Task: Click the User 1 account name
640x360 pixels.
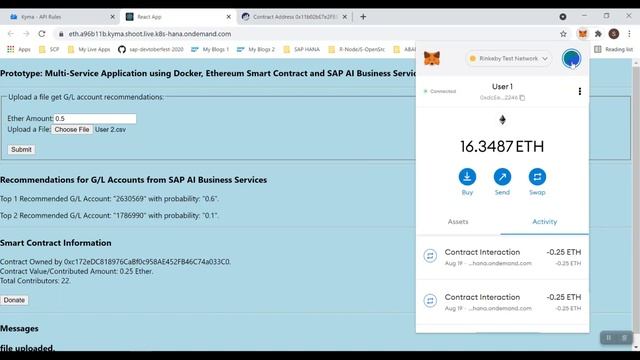Action: pyautogui.click(x=502, y=87)
